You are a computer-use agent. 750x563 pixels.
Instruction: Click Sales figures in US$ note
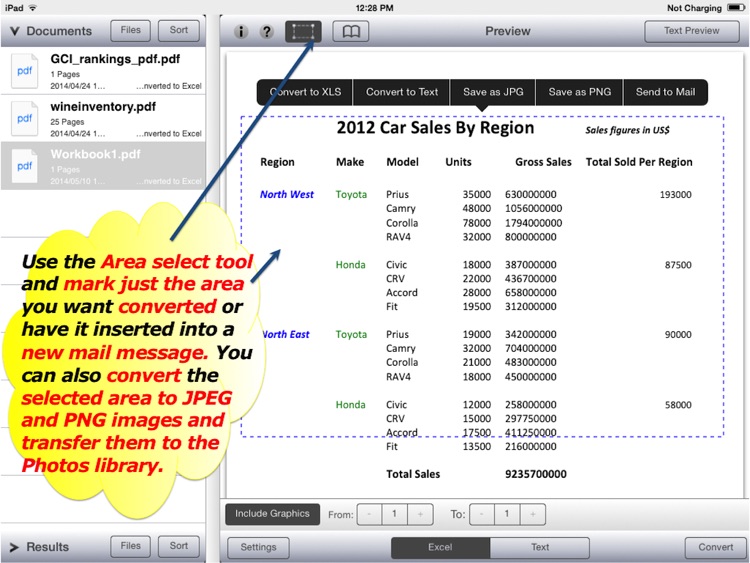(628, 130)
